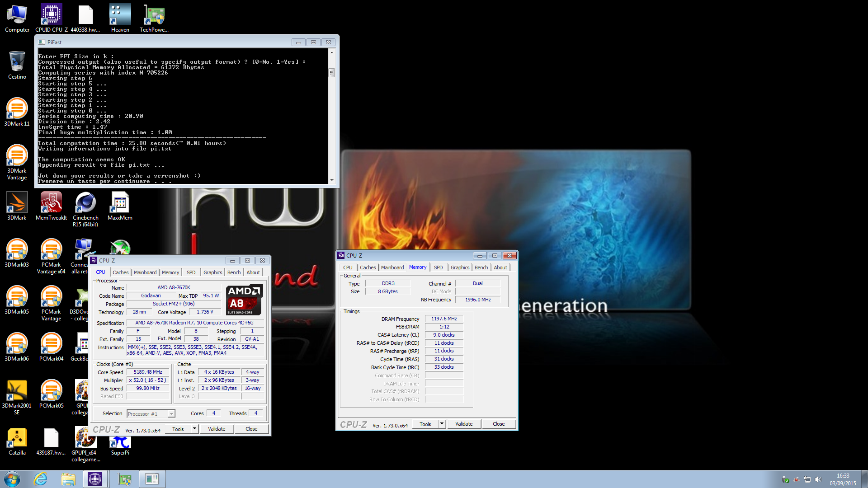Launch the Heaven benchmark shortcut
Viewport: 868px width, 488px height.
coord(120,19)
